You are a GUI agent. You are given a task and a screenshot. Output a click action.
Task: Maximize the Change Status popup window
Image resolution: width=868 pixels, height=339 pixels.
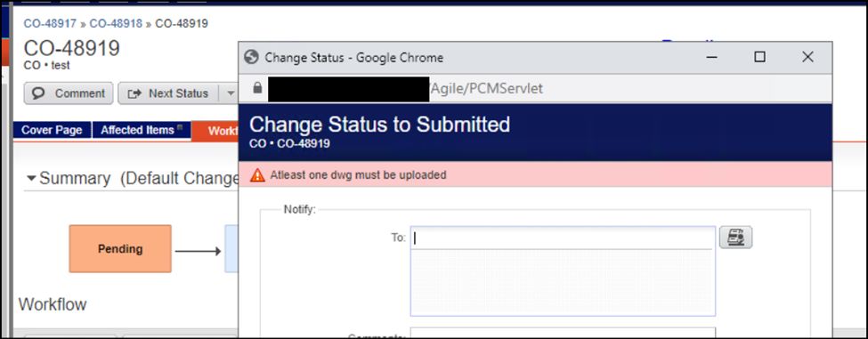point(760,57)
